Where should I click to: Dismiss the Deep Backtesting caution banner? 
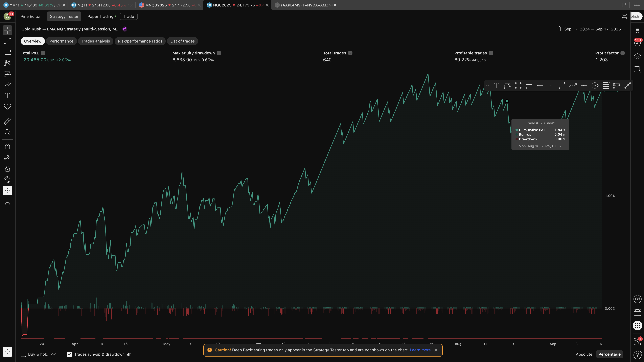click(x=436, y=350)
